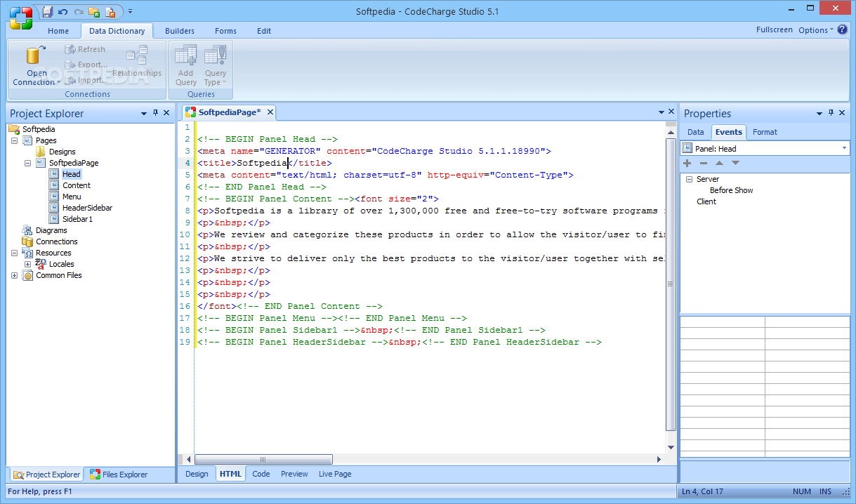This screenshot has width=856, height=504.
Task: Click the CodeCharge application orb button
Action: point(20,17)
